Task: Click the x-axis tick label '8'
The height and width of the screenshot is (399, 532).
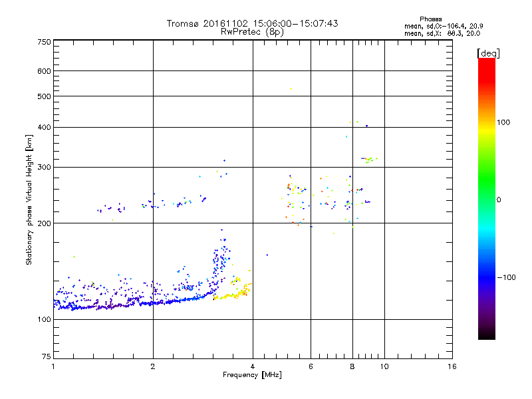Action: (352, 366)
